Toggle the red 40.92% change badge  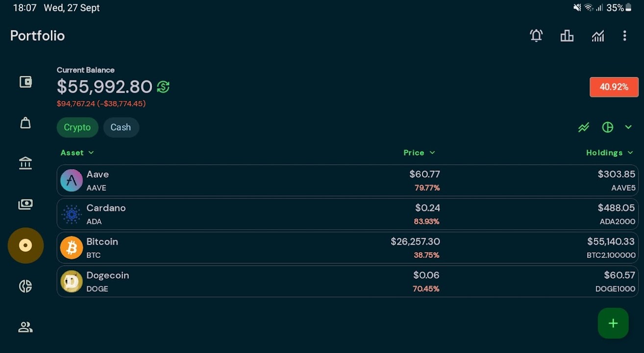pyautogui.click(x=614, y=87)
